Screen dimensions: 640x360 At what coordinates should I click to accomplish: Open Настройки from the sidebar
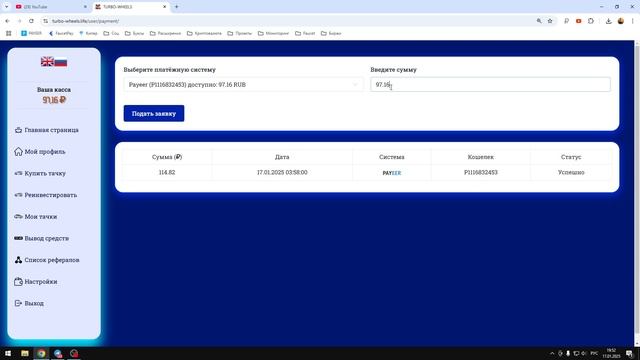[x=41, y=281]
